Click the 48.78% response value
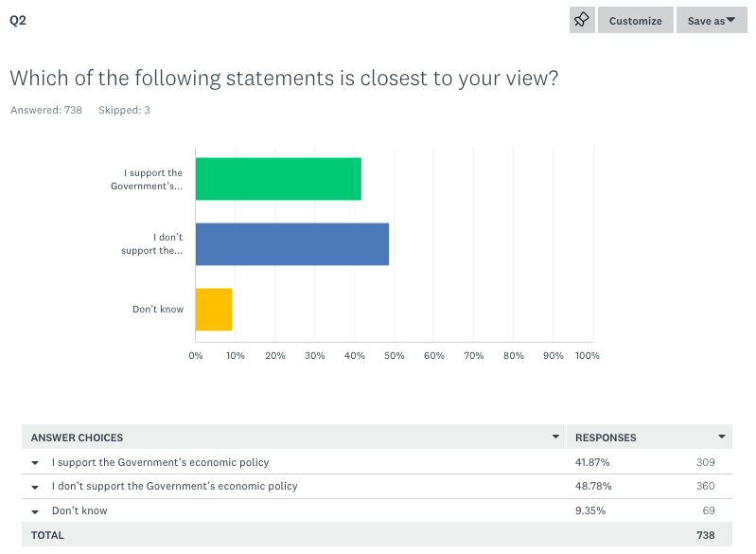 (593, 486)
